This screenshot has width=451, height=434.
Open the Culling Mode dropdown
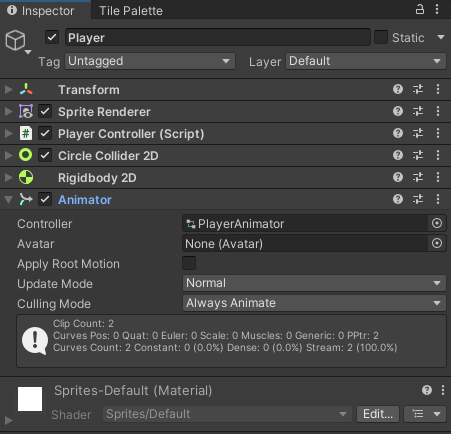[x=314, y=303]
